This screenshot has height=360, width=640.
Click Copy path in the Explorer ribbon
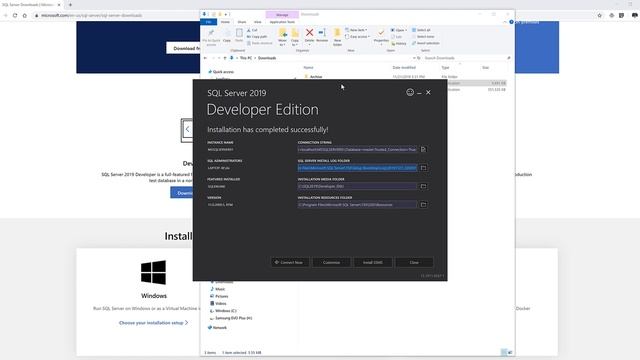click(x=257, y=37)
